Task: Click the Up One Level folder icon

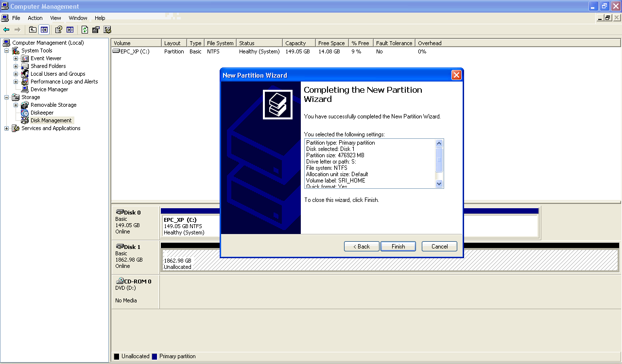Action: [x=33, y=30]
